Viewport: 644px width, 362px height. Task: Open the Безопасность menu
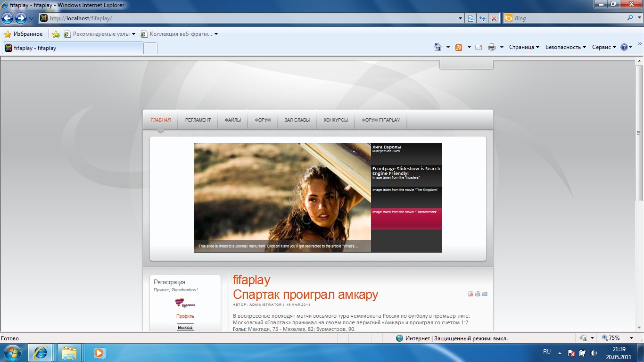(566, 47)
